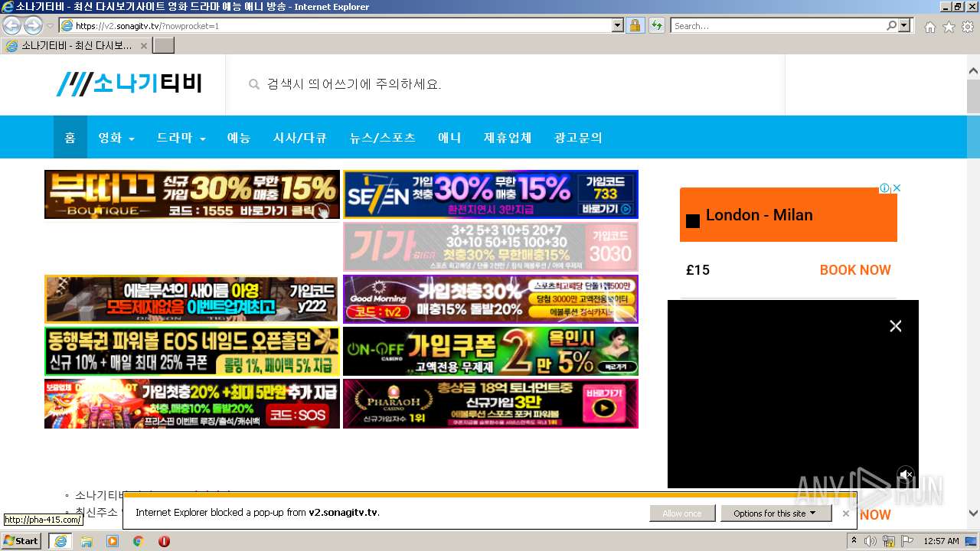Click the London - Milan ad
Image resolution: width=980 pixels, height=551 pixels.
[x=789, y=215]
